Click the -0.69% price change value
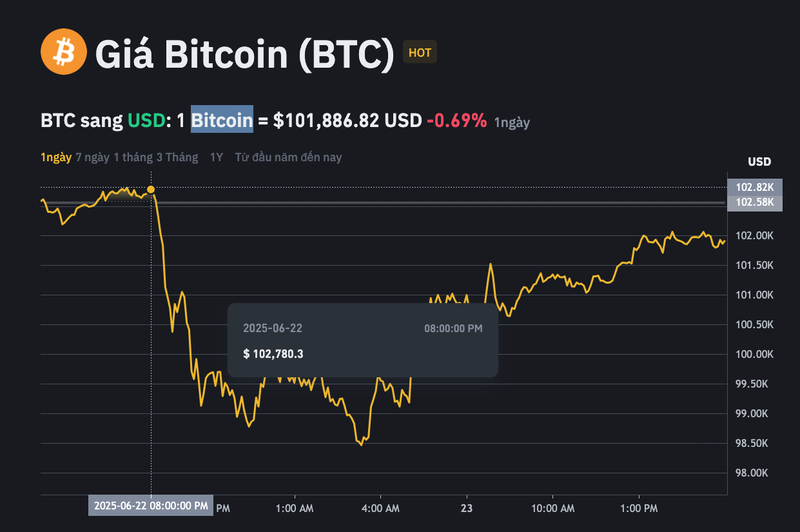Screen dimensions: 800x532 457,121
